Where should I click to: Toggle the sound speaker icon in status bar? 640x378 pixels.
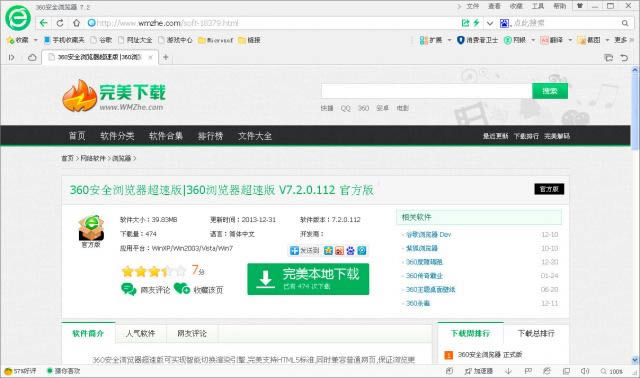click(585, 371)
